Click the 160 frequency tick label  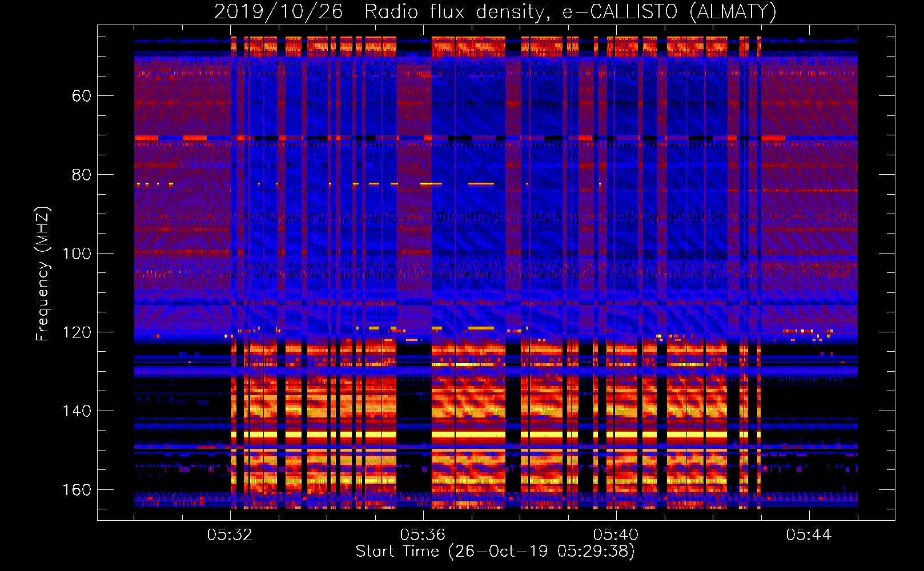[x=77, y=490]
